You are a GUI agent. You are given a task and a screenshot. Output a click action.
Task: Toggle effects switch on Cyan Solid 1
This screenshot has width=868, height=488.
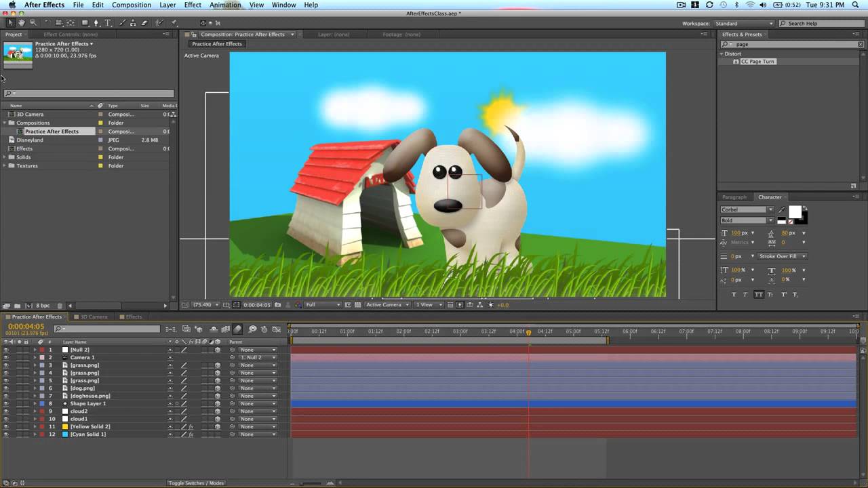pyautogui.click(x=191, y=434)
